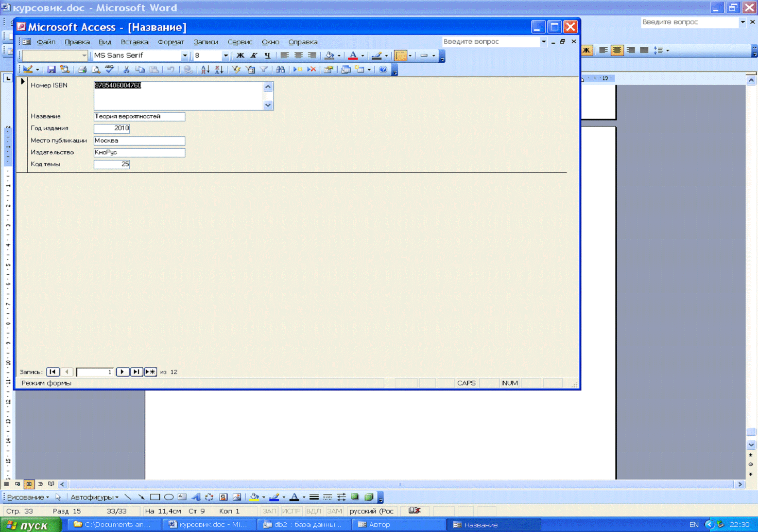Open the MS Sans Serif font dropdown
Image resolution: width=758 pixels, height=532 pixels.
pyautogui.click(x=184, y=56)
